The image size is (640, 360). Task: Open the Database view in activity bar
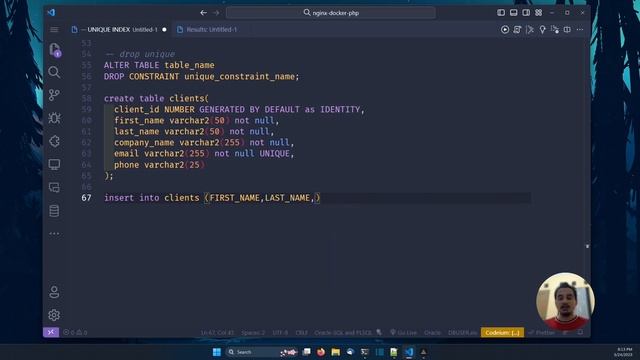pos(54,211)
